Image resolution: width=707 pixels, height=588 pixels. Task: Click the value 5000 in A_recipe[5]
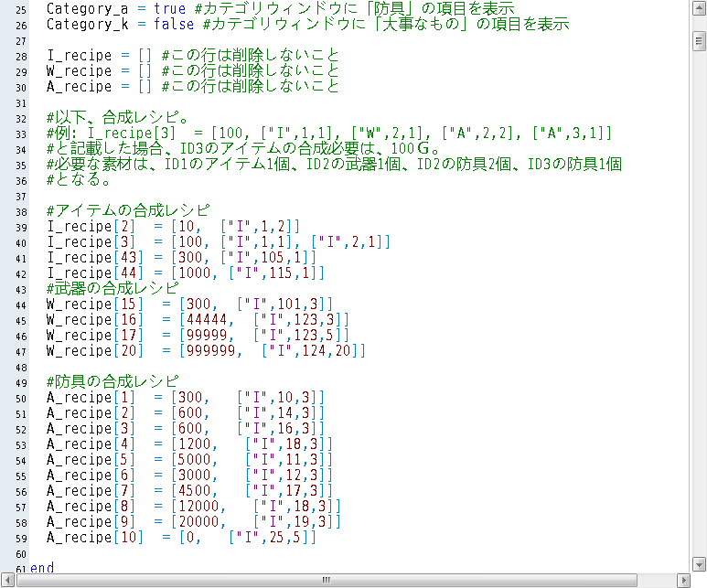[x=194, y=459]
